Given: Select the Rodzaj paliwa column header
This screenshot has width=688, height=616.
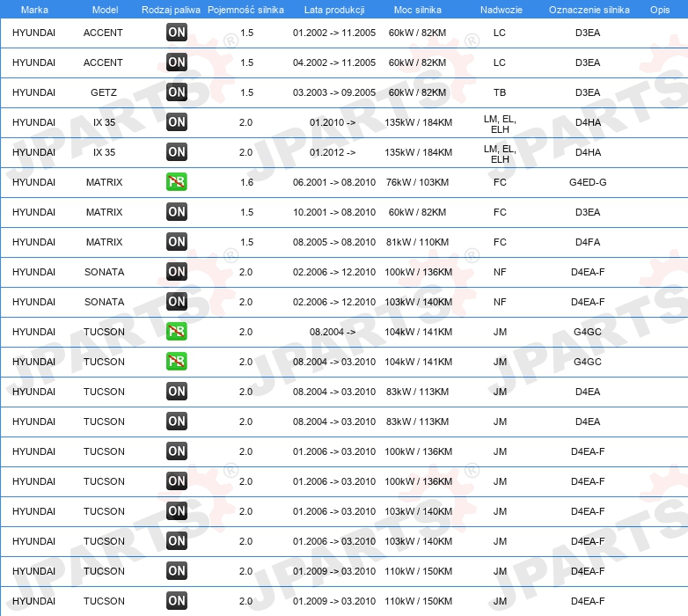Looking at the screenshot, I should (x=171, y=10).
